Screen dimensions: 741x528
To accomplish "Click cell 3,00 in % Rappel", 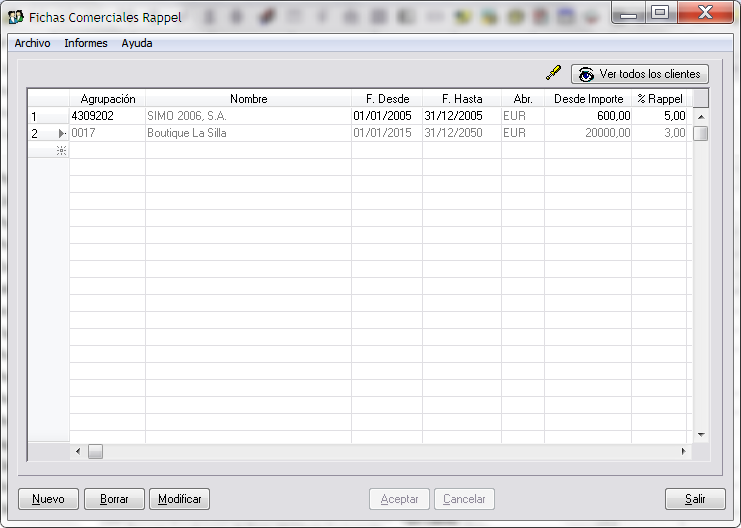I will [x=659, y=133].
